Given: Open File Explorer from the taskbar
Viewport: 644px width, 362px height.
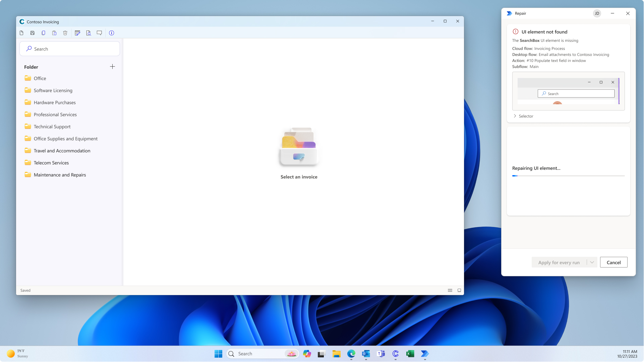Looking at the screenshot, I should [x=337, y=354].
